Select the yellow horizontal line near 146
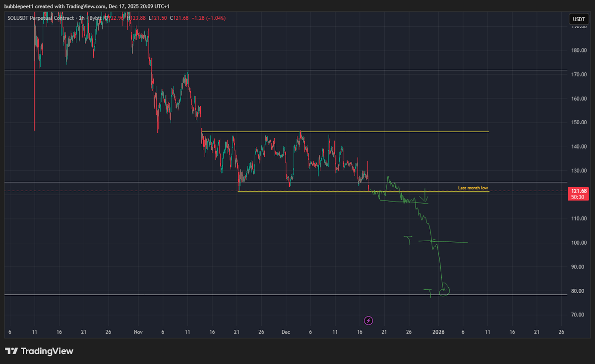The height and width of the screenshot is (364, 595). coord(345,132)
